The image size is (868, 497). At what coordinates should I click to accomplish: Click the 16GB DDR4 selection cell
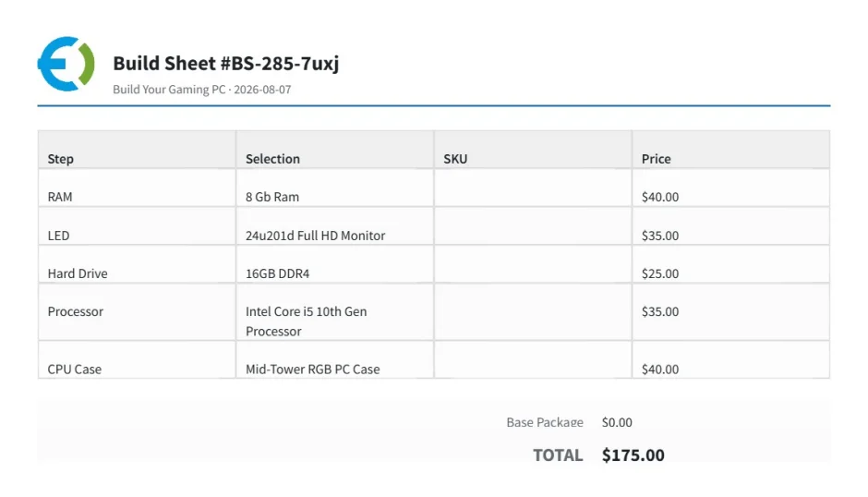click(335, 264)
